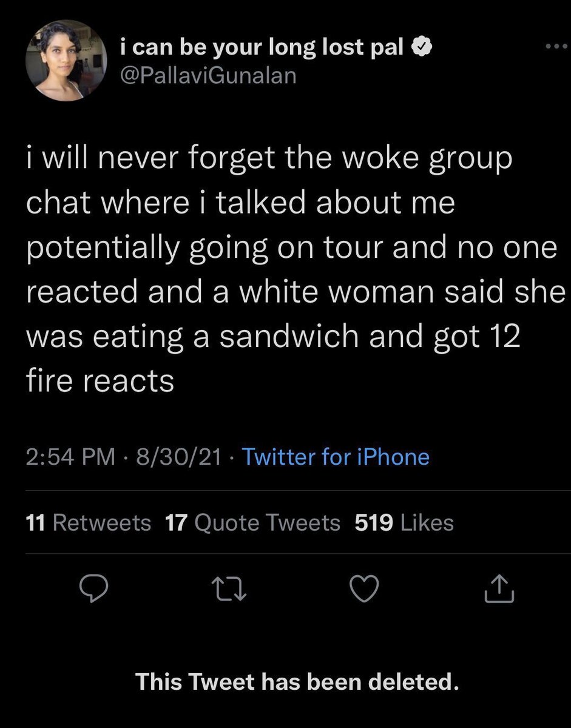Click display name "i can be your long lost pal"
Screen dimensions: 571x728
click(262, 48)
